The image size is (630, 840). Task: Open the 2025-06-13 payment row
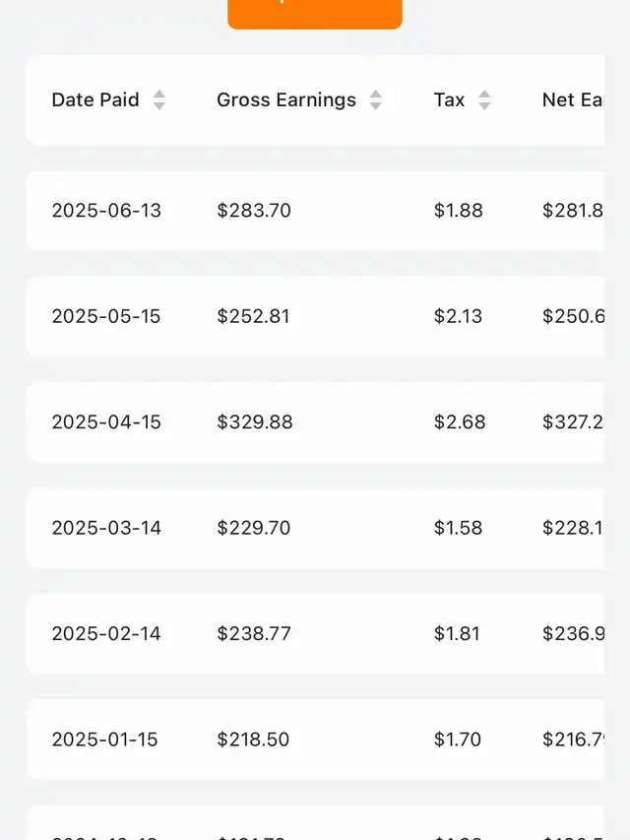(x=315, y=211)
